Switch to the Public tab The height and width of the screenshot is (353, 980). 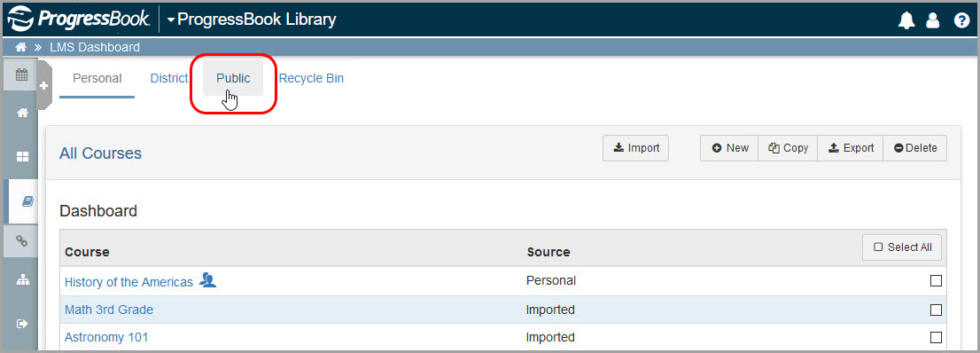click(233, 78)
